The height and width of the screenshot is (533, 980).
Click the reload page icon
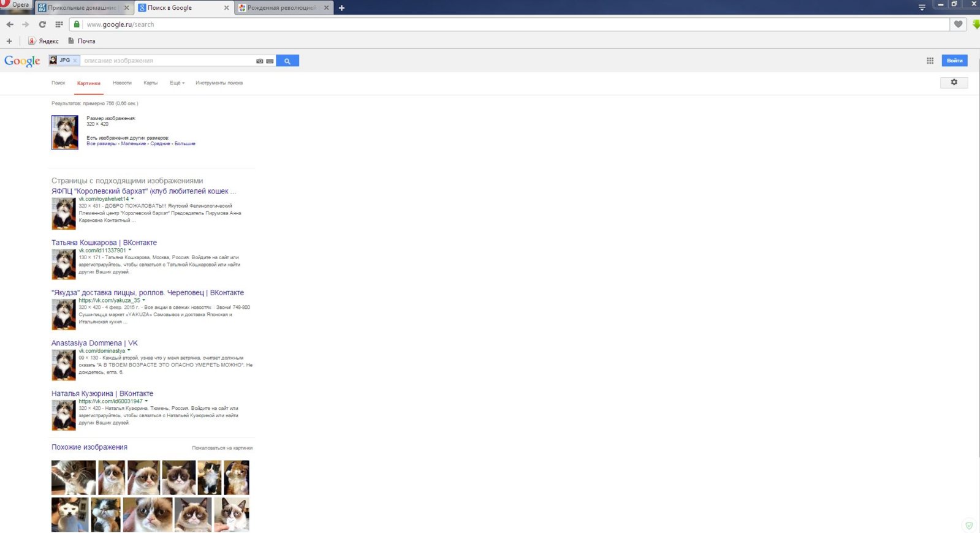tap(42, 25)
